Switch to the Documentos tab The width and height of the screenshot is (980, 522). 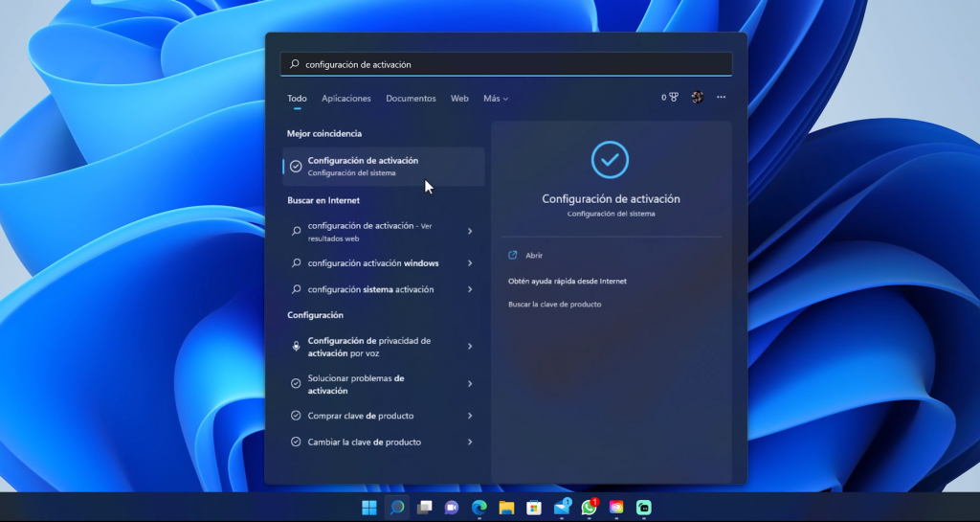pos(411,99)
